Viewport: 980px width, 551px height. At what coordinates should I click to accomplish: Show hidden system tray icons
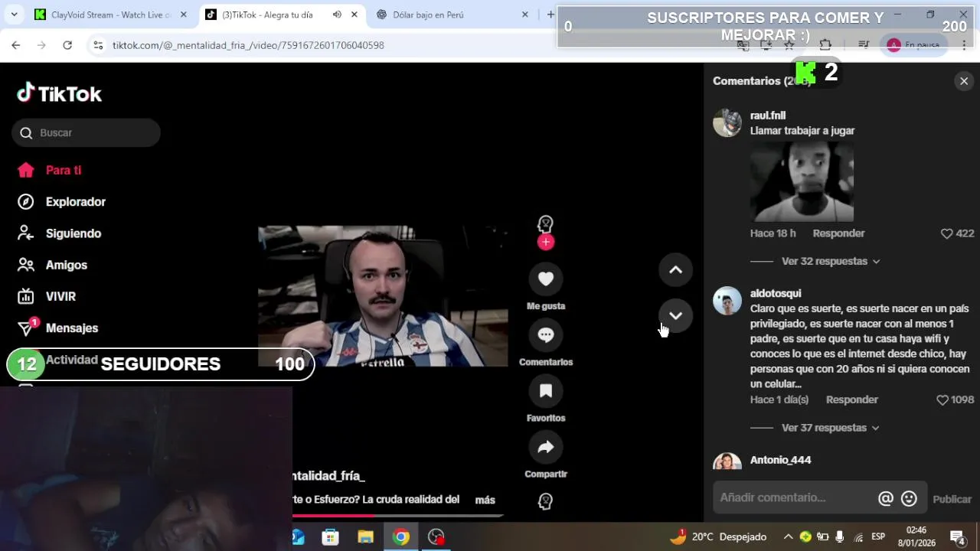[x=787, y=536]
